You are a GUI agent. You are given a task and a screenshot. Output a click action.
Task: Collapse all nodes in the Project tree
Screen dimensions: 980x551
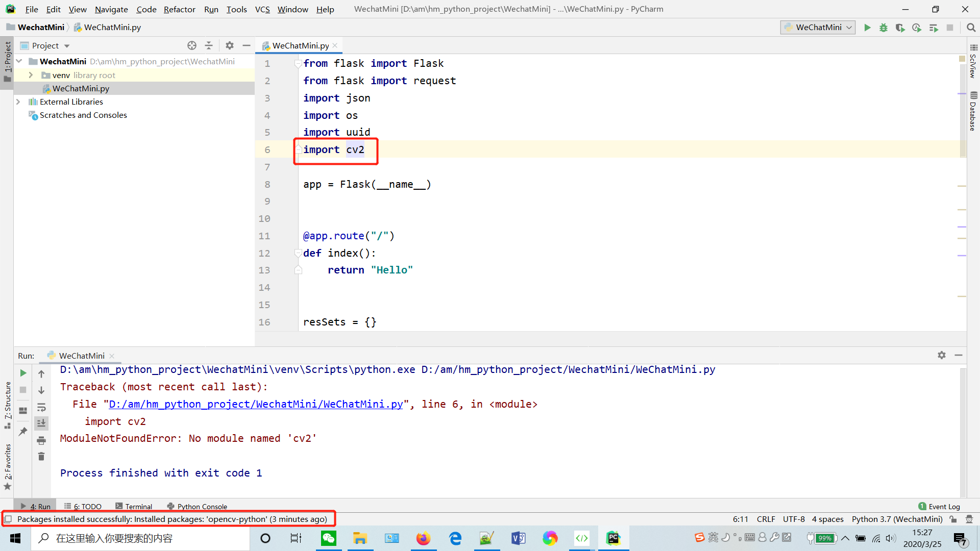click(209, 45)
